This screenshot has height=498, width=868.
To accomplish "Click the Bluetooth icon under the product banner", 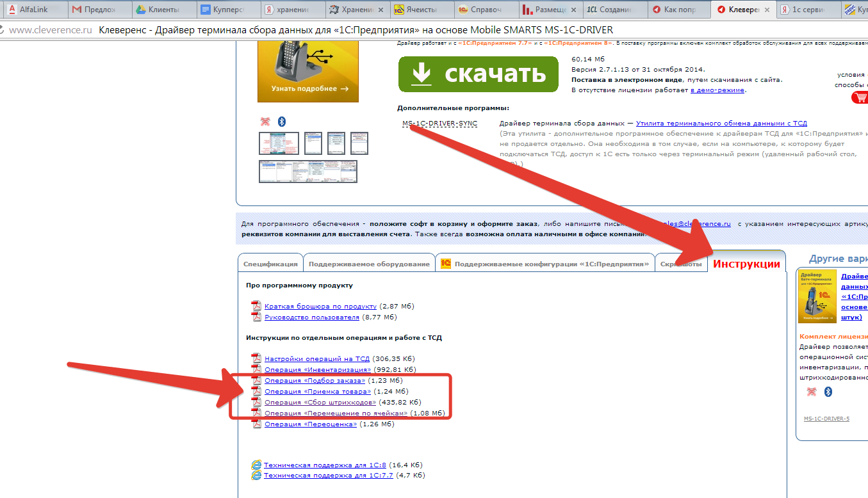I will pos(281,122).
